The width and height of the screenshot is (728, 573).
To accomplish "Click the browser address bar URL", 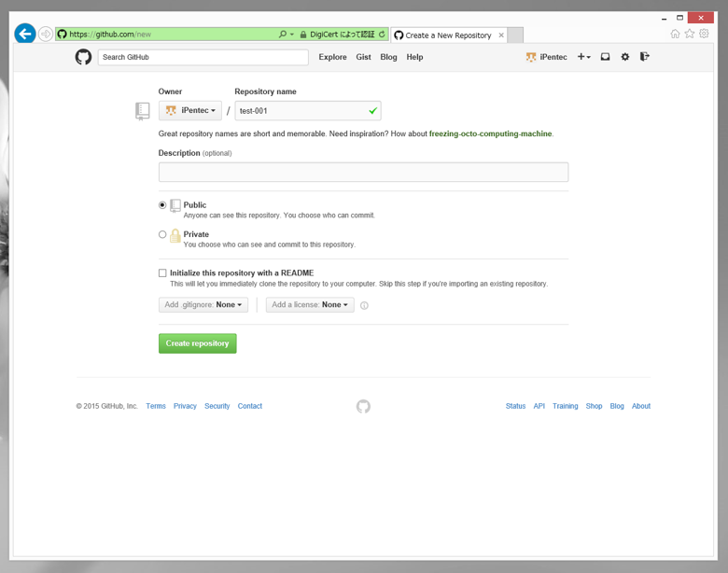I will pos(110,35).
